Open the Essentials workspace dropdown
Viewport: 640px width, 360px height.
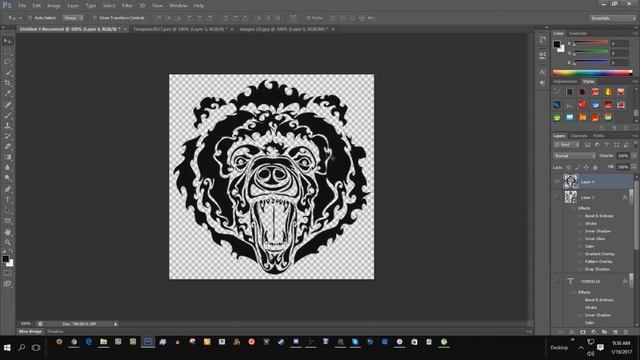pos(613,18)
